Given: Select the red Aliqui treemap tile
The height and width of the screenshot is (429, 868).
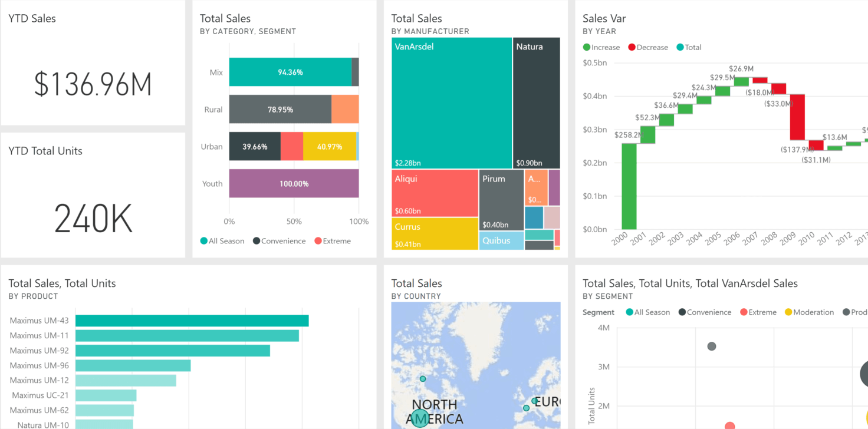Looking at the screenshot, I should (435, 193).
